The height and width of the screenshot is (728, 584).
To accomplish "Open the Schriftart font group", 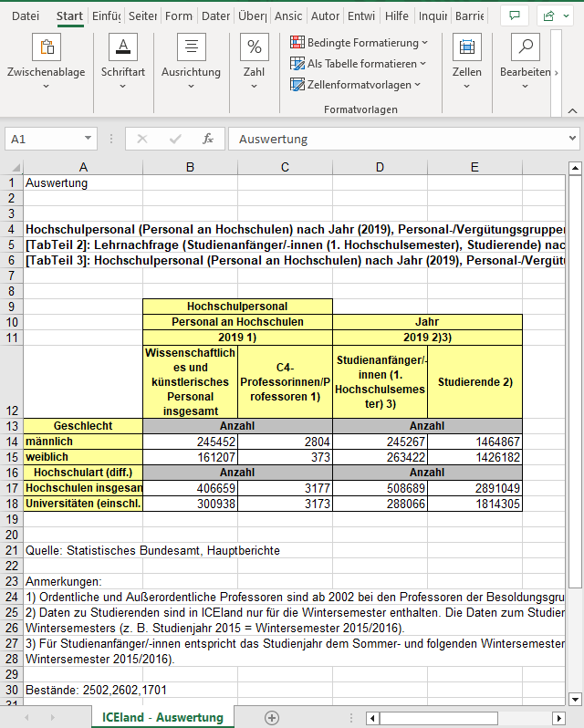I will coord(122,60).
